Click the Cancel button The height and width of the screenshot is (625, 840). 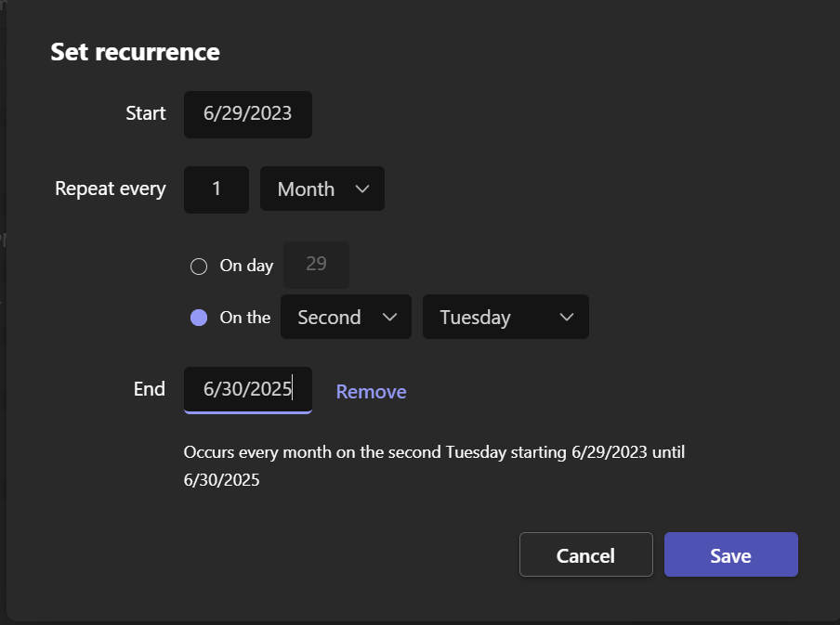(585, 554)
